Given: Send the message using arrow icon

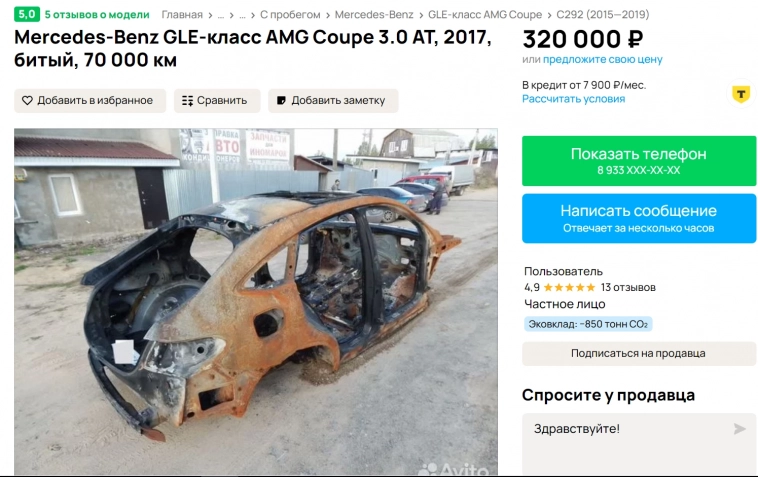Looking at the screenshot, I should point(739,429).
